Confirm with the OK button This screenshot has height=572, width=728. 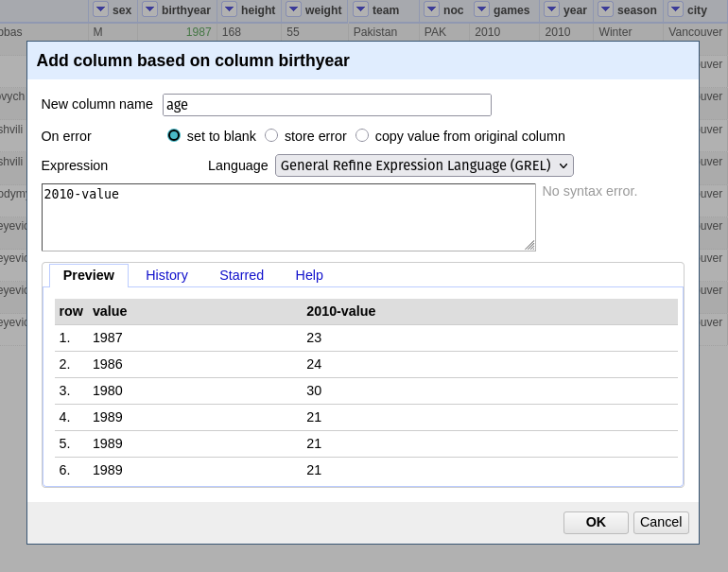click(x=596, y=522)
